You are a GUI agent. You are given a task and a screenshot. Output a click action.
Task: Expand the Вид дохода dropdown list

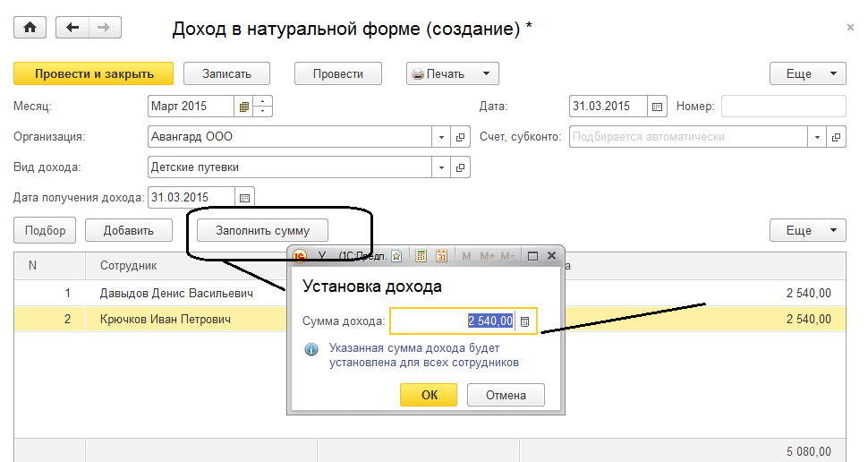point(441,167)
